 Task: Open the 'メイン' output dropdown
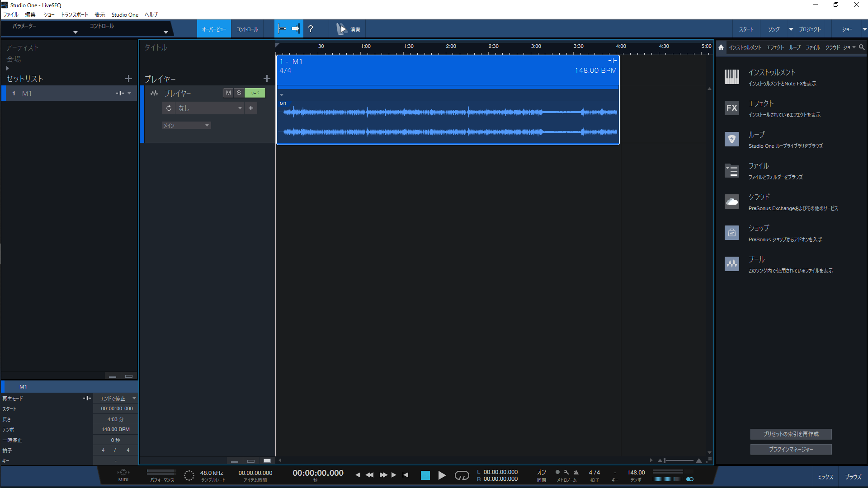pyautogui.click(x=186, y=125)
